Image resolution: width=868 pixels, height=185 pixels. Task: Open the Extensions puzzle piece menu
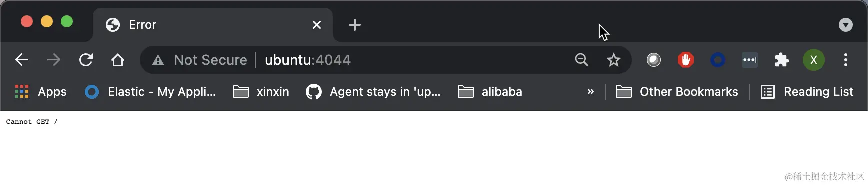click(x=781, y=60)
